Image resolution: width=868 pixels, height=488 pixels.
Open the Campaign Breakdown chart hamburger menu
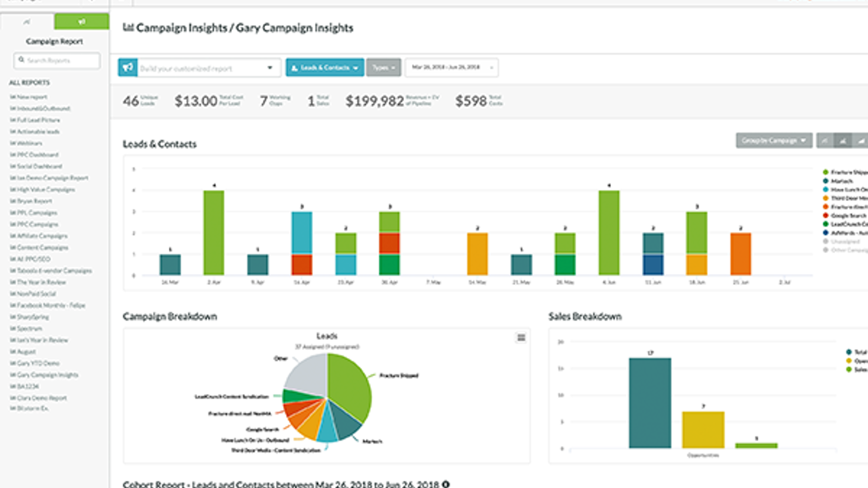521,338
